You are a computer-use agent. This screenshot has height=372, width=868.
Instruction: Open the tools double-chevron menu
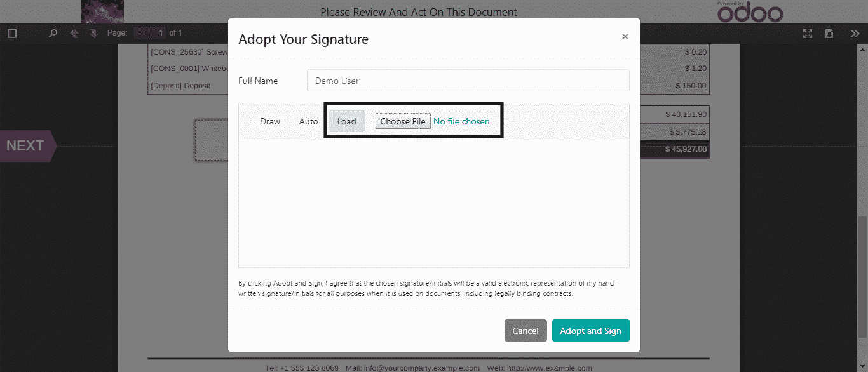point(855,33)
